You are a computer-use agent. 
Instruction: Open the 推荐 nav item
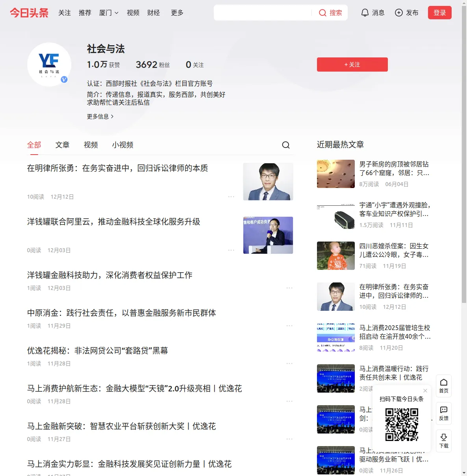click(85, 13)
